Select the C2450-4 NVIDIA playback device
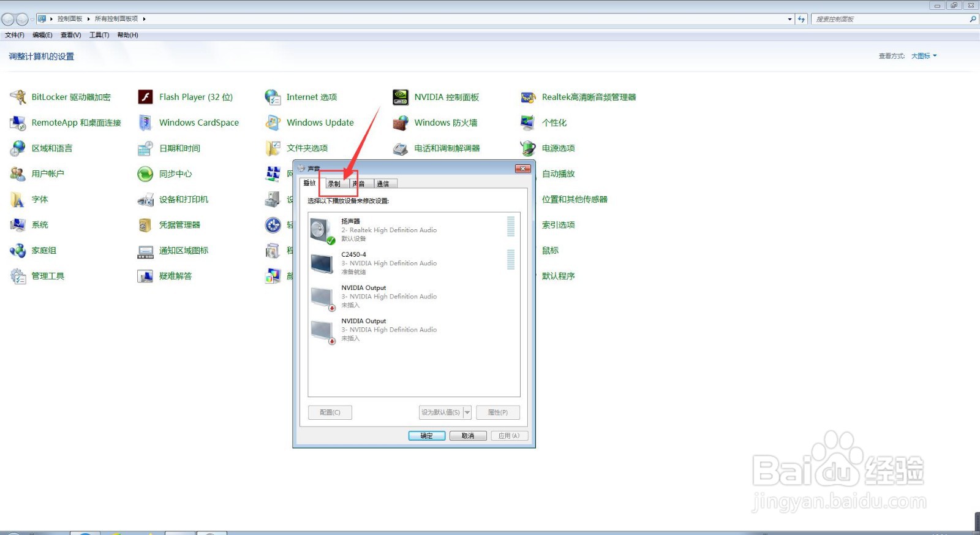Viewport: 980px width, 535px height. tap(414, 263)
